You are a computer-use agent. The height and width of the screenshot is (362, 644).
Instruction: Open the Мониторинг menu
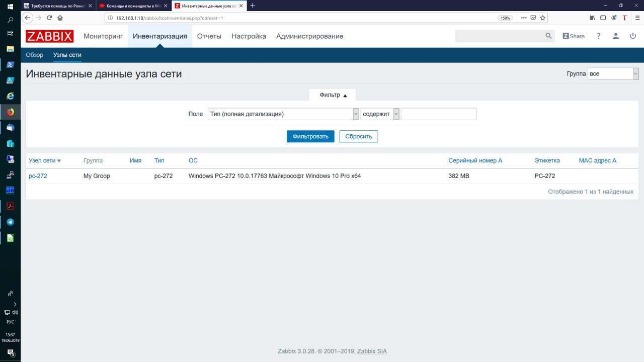click(x=103, y=36)
